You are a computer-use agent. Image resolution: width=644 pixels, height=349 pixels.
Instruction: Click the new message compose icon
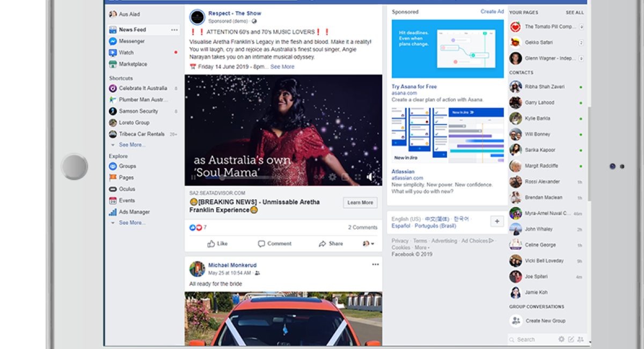571,339
